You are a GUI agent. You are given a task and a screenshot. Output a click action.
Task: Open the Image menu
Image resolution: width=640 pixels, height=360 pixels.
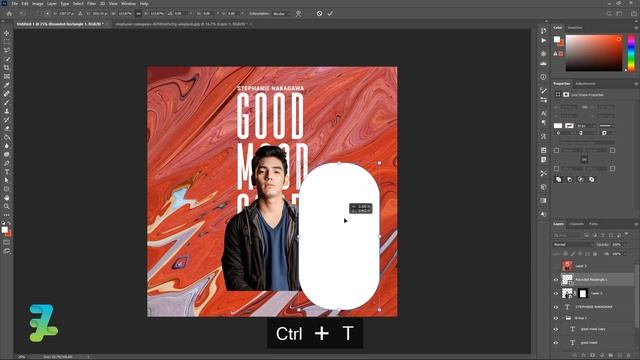tap(38, 4)
